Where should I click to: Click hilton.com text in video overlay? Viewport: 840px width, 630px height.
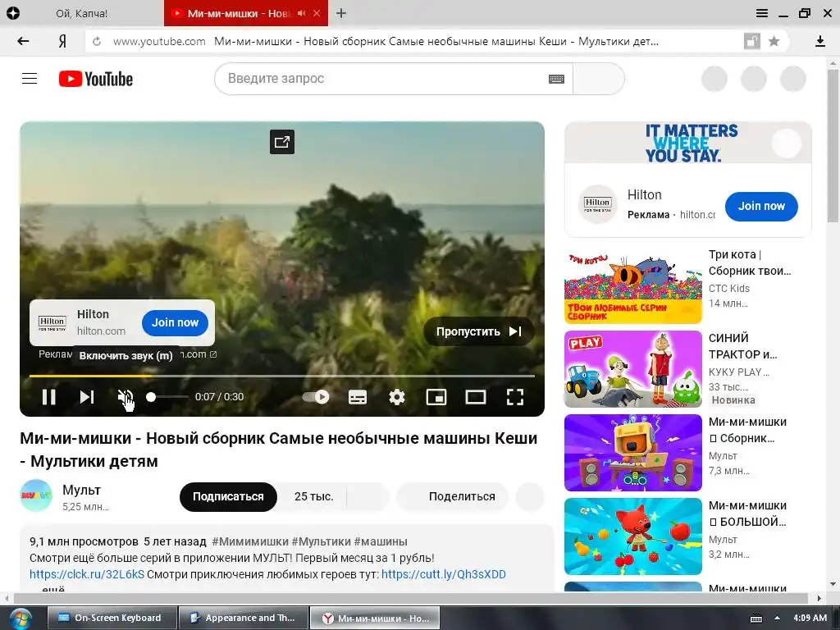pos(101,331)
